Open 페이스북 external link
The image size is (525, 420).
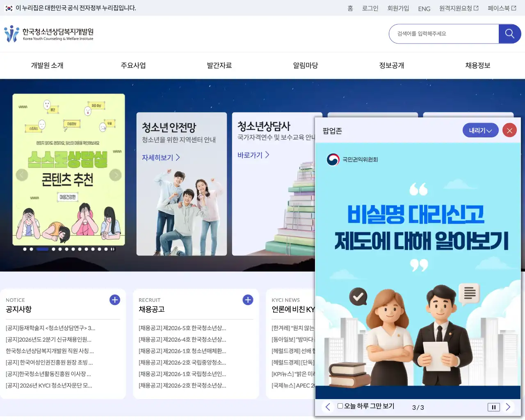pyautogui.click(x=502, y=8)
